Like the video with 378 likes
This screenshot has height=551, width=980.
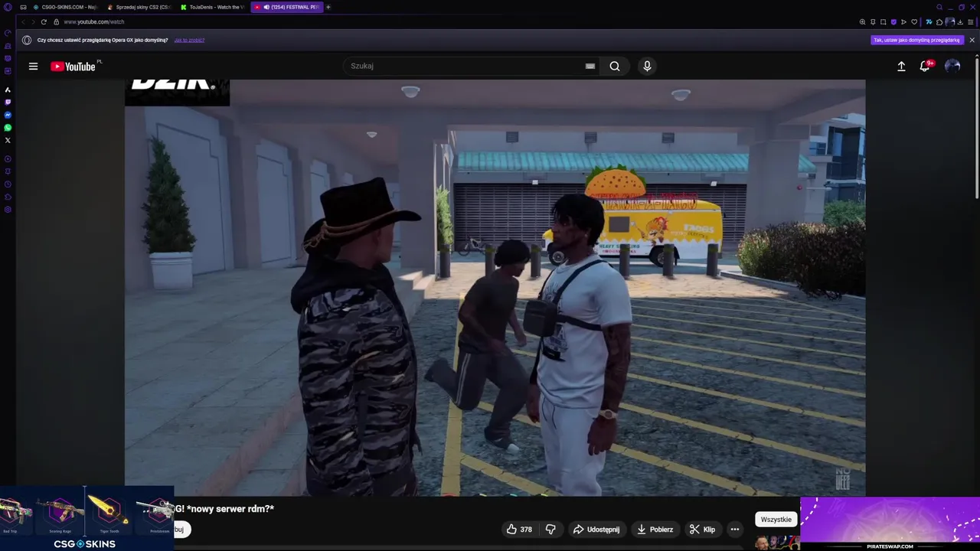click(x=519, y=530)
